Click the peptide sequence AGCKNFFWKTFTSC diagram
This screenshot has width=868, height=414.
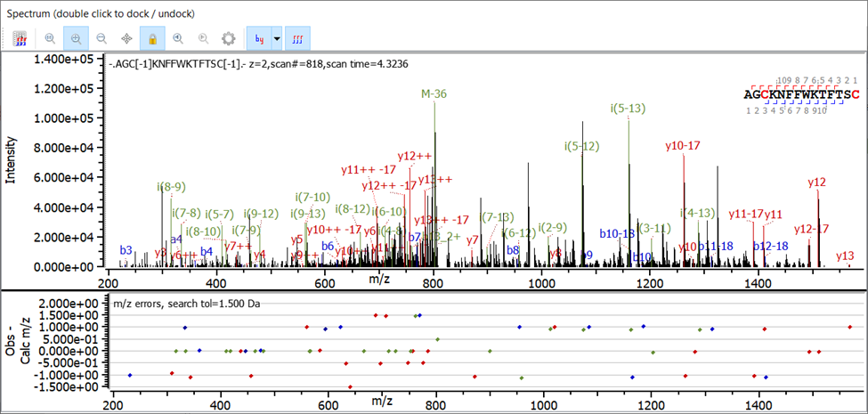[801, 94]
